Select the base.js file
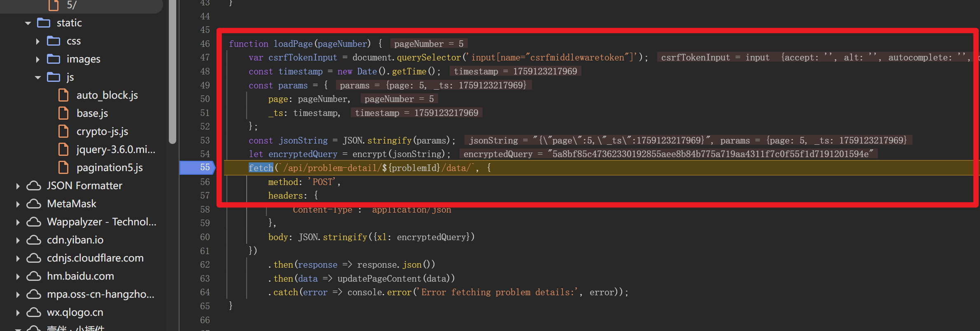The height and width of the screenshot is (331, 980). click(92, 113)
